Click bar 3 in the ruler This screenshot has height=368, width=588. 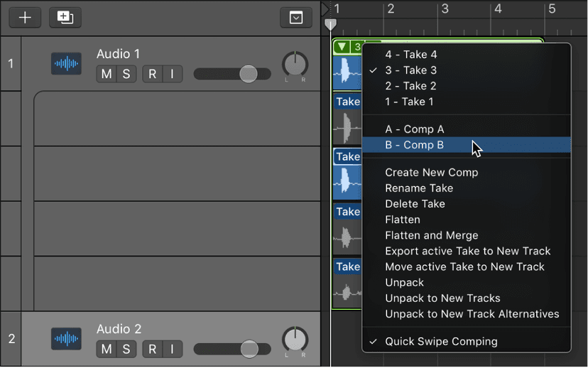(x=445, y=9)
